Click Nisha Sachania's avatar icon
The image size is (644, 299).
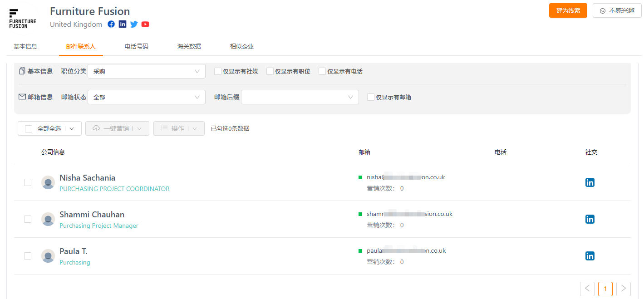[x=48, y=182]
